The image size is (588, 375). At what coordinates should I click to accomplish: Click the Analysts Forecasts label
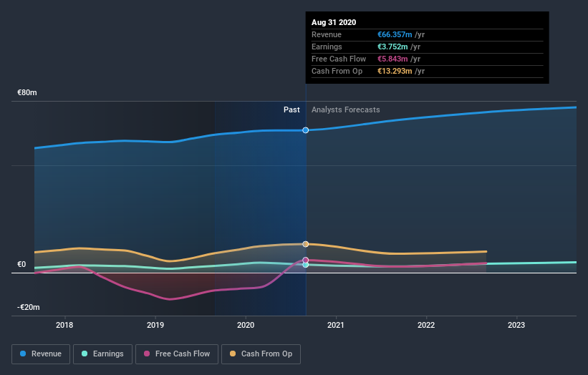tap(346, 109)
